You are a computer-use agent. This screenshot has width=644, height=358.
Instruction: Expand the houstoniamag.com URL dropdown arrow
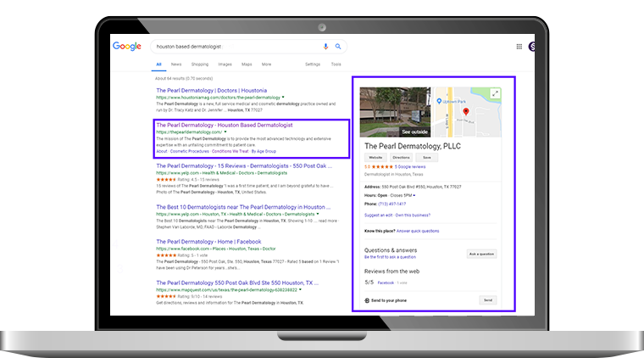click(x=283, y=98)
